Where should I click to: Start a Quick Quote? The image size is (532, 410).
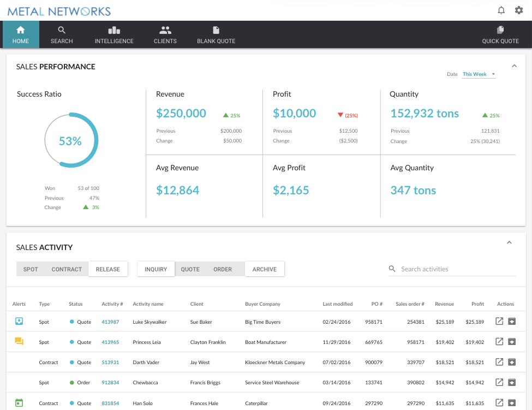pyautogui.click(x=500, y=34)
